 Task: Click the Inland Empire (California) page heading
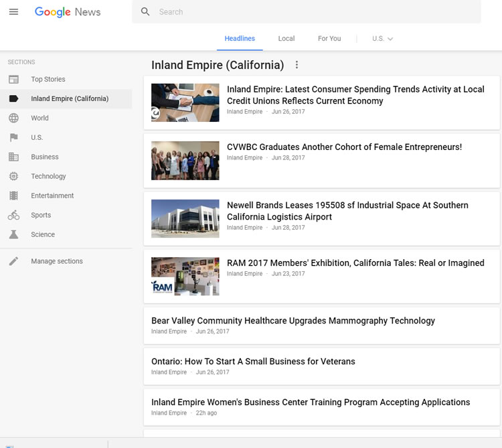click(x=218, y=65)
